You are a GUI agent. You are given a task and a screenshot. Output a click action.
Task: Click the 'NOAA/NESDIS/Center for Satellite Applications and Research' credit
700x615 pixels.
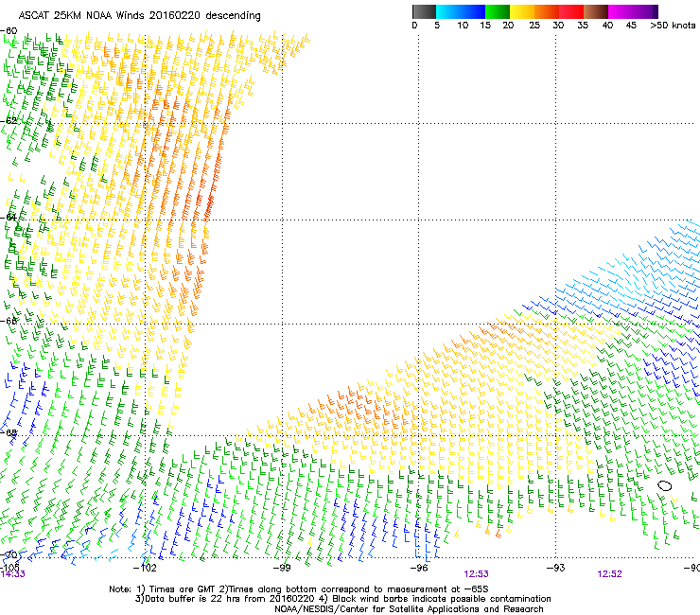[409, 609]
